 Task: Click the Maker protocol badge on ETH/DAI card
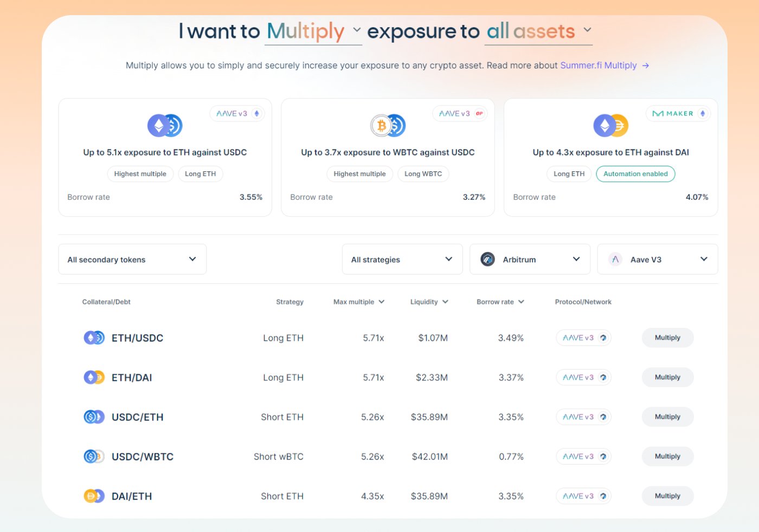tap(678, 114)
